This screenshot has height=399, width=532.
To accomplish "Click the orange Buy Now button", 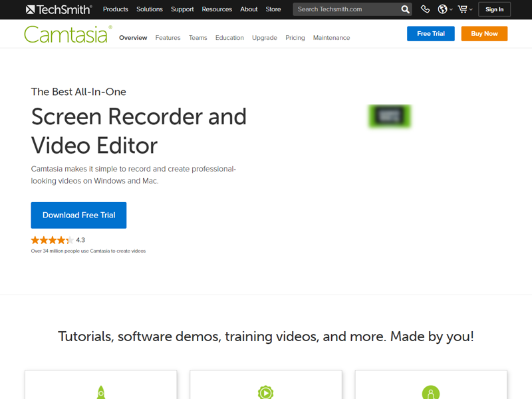I will point(484,34).
